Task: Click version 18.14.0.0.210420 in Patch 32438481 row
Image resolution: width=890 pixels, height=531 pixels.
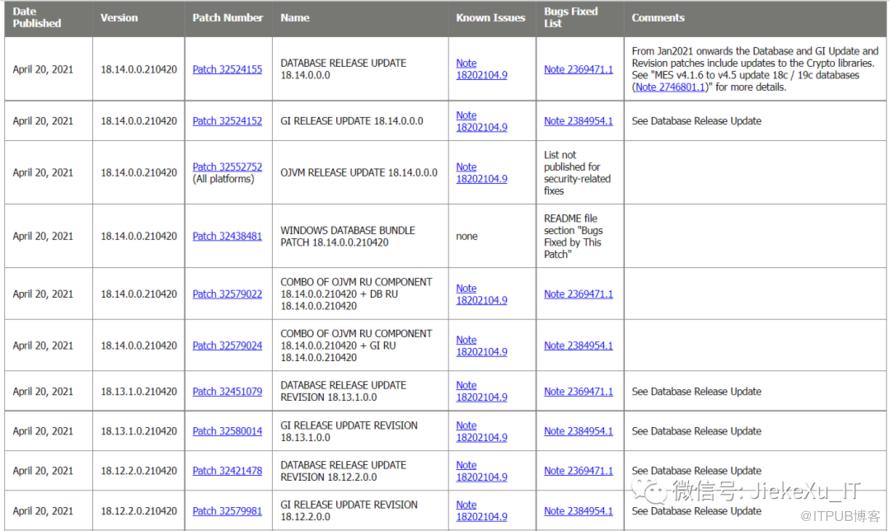Action: coord(139,236)
